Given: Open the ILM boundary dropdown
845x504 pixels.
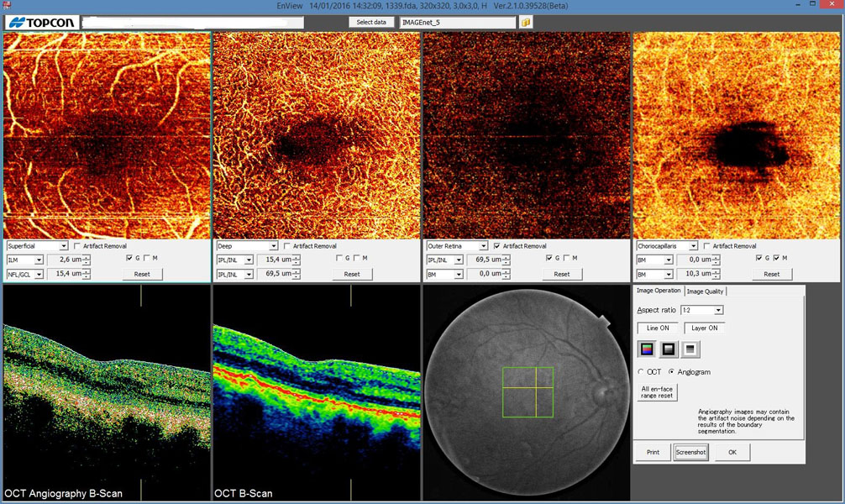Looking at the screenshot, I should click(24, 260).
